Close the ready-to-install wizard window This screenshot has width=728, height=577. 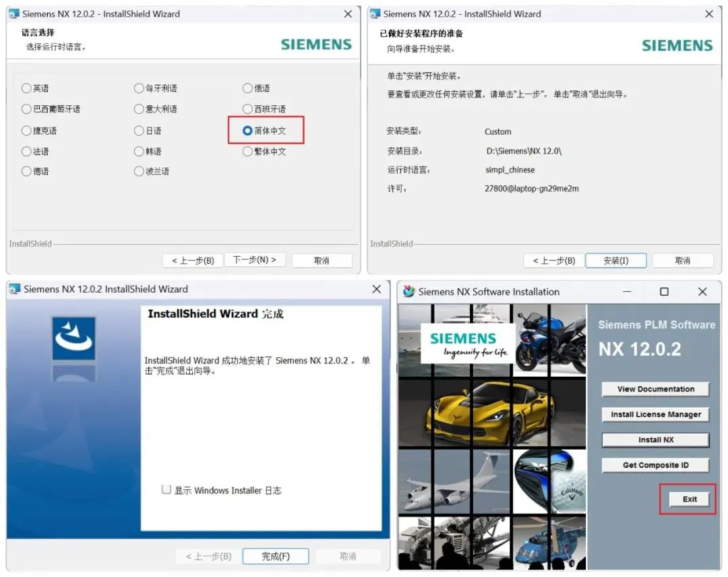[709, 14]
